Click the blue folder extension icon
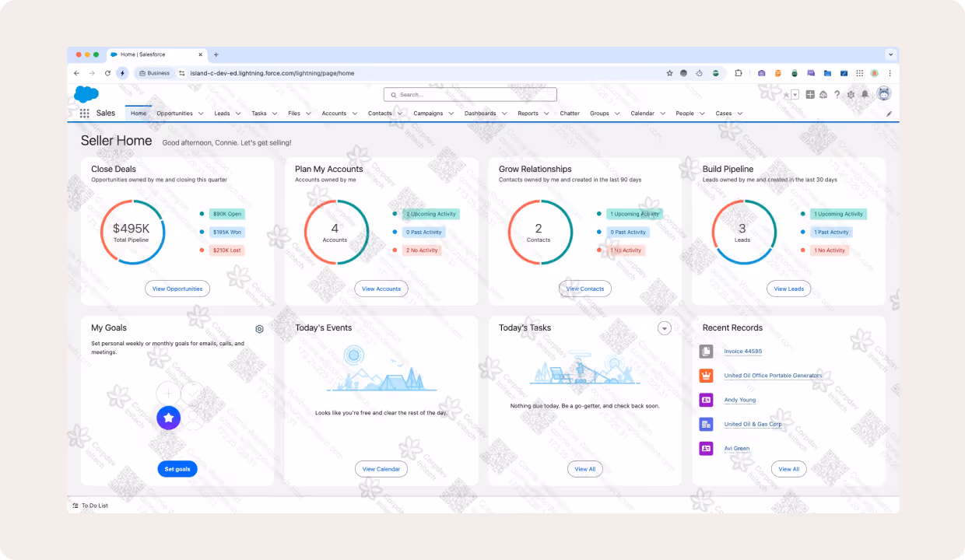Viewport: 965px width, 560px height. point(827,73)
